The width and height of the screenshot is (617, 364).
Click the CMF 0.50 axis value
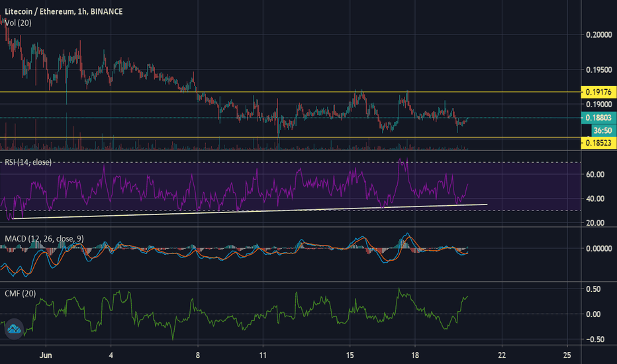point(593,289)
